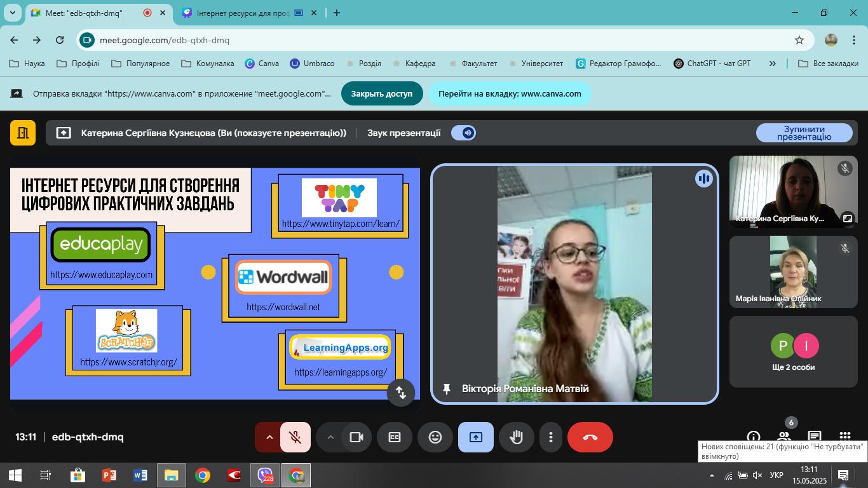Open Viber from the taskbar
The image size is (868, 488).
coord(265,475)
